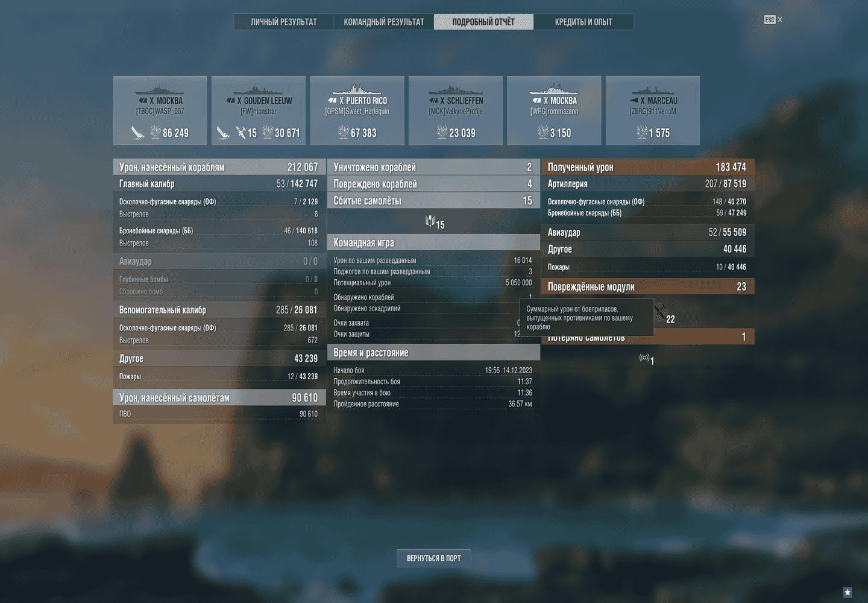Click the Потенциальный урон row
Image resolution: width=868 pixels, height=603 pixels.
(x=433, y=283)
